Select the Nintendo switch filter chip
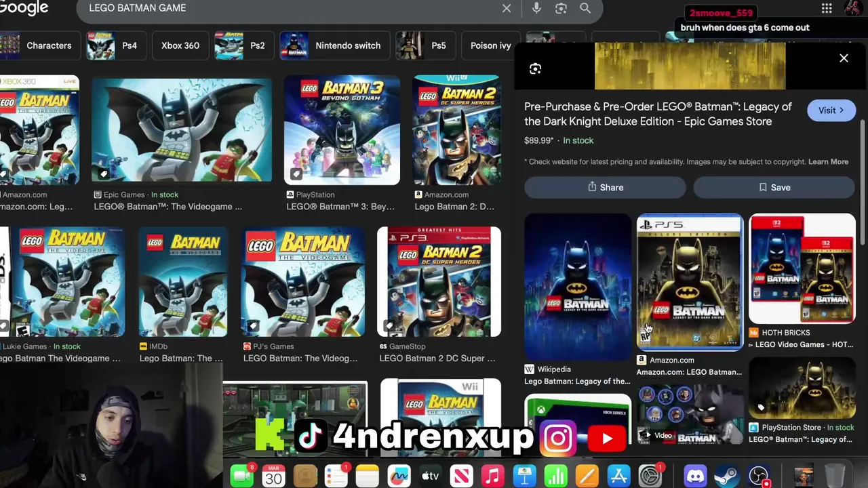 (x=334, y=45)
